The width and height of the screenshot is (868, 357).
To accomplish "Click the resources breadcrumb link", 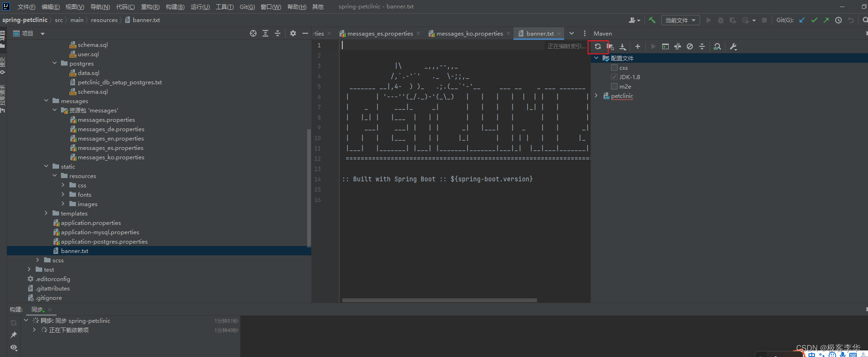I will pos(104,20).
